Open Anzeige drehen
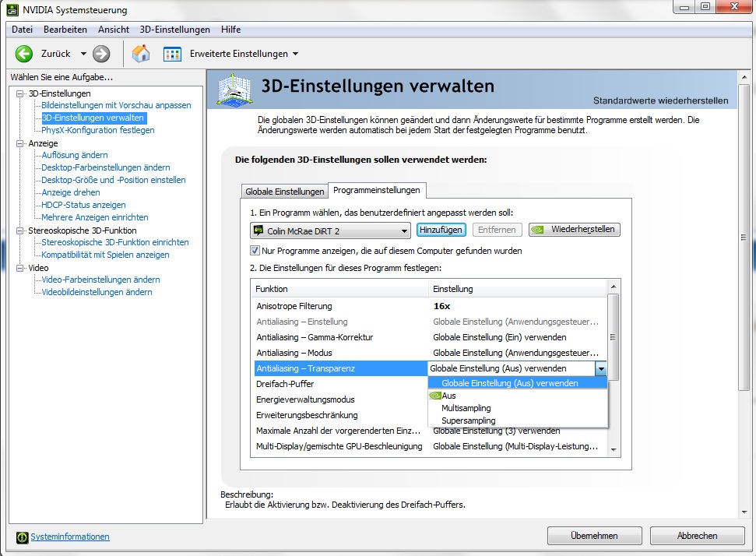Screen dimensions: 756x556 click(x=71, y=192)
